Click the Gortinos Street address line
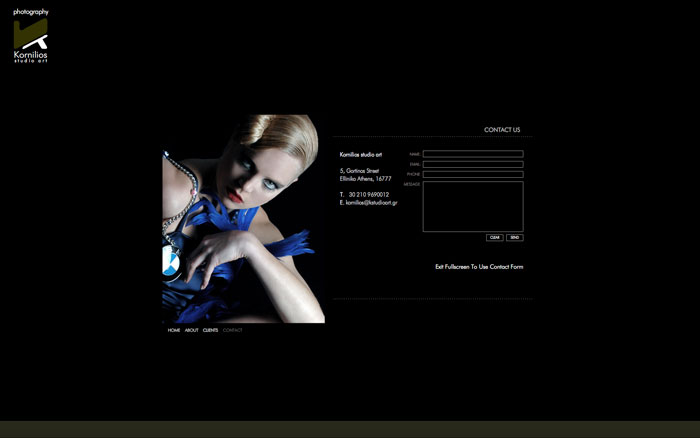 coord(359,171)
